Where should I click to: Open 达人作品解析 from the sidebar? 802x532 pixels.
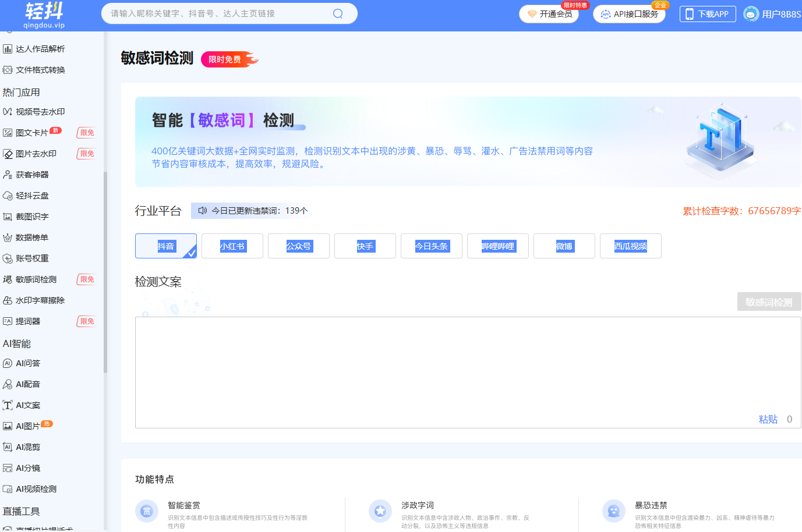pos(40,49)
